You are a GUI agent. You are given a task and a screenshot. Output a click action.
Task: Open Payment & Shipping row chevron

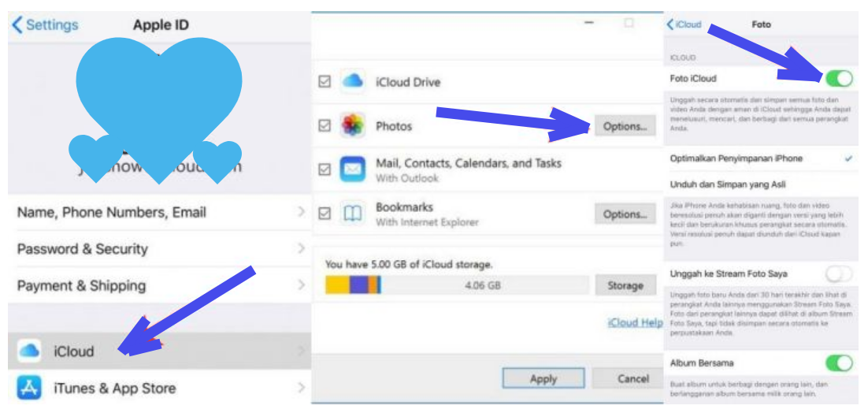click(x=301, y=285)
